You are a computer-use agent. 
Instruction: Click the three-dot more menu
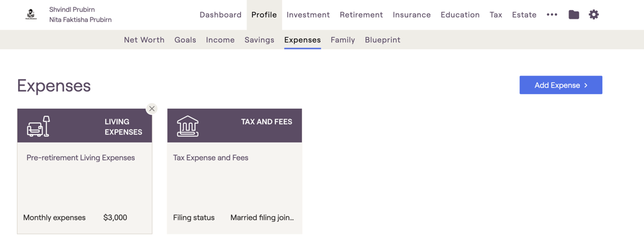click(x=552, y=14)
